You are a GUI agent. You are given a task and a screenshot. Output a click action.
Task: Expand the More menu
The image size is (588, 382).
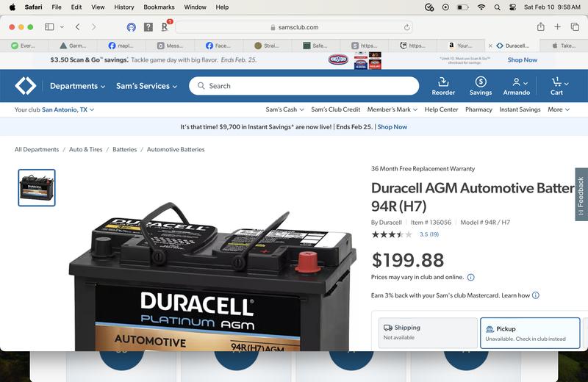tap(559, 109)
